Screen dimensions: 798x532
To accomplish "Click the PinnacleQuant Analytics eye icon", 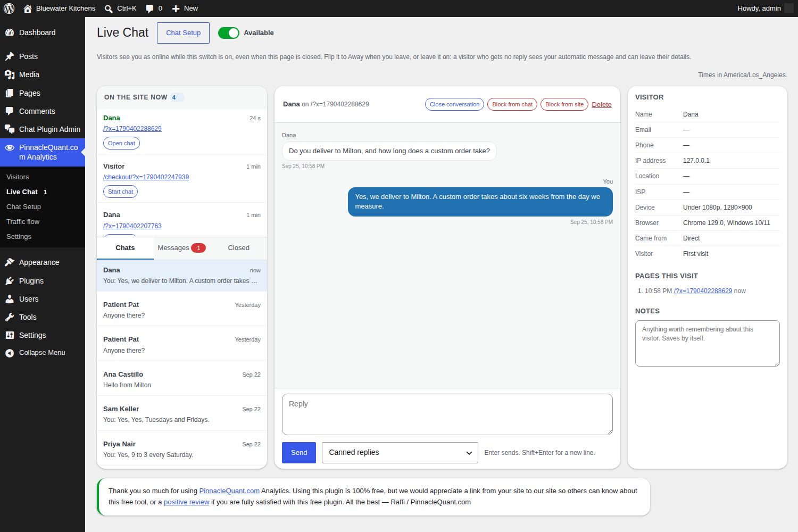I will pos(10,147).
